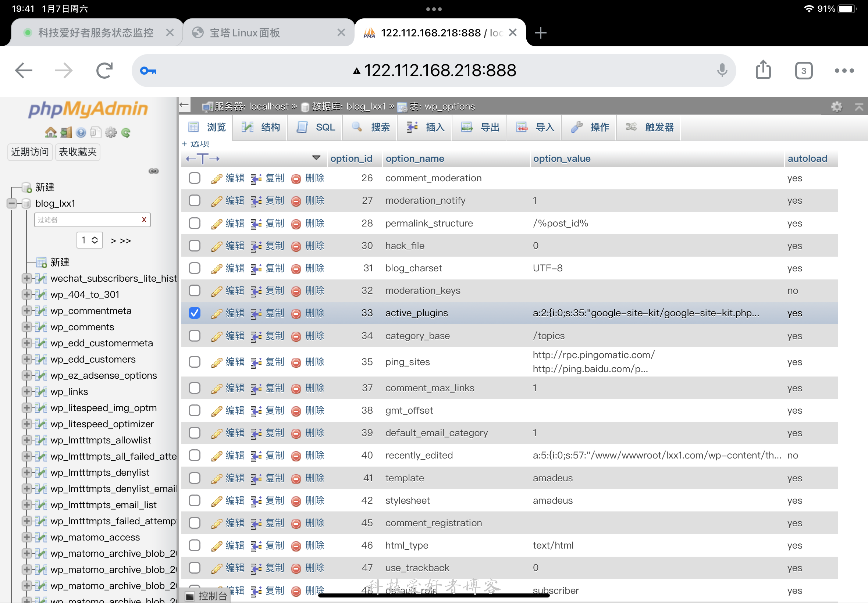Click the 近期访问 recent button
Screen dimensions: 868x603
coord(30,152)
